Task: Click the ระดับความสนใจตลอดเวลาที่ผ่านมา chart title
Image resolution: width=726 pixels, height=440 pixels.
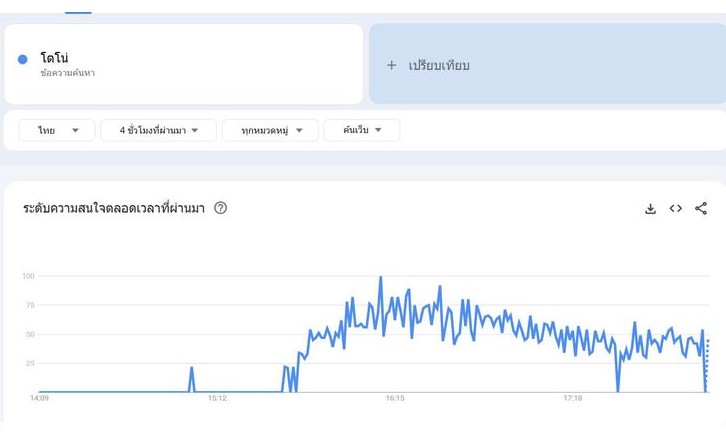Action: click(114, 208)
